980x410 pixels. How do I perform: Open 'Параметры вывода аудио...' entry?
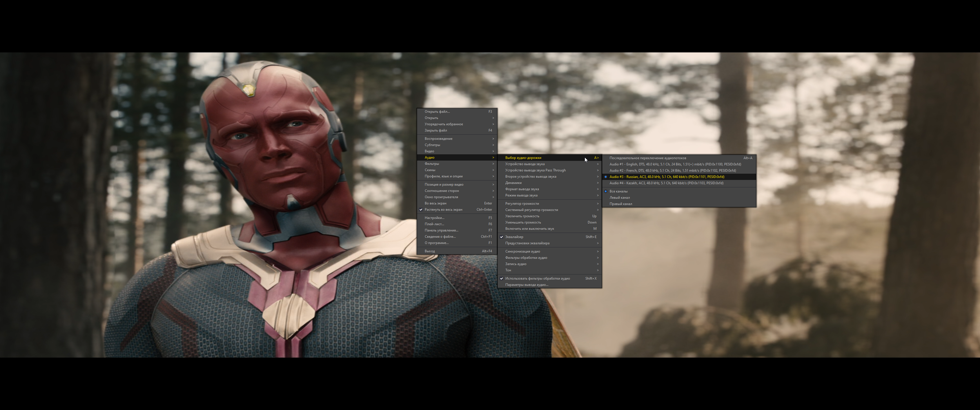550,285
